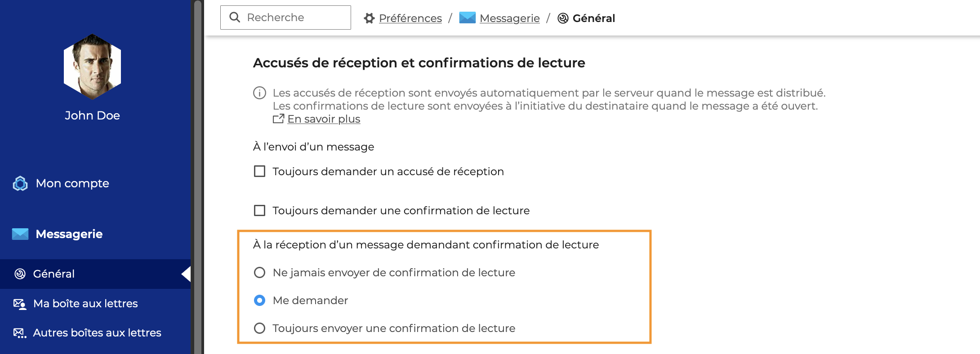
Task: Open the En savoir plus link
Action: tap(324, 119)
